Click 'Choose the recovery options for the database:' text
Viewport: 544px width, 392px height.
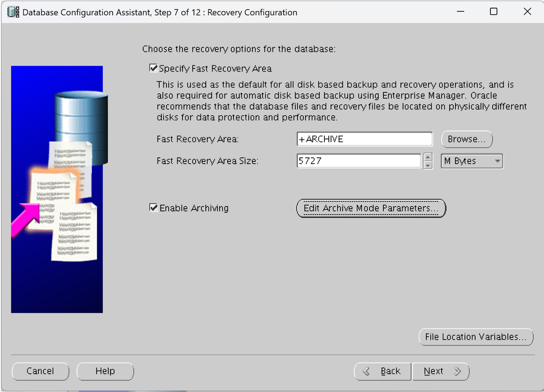[x=239, y=49]
